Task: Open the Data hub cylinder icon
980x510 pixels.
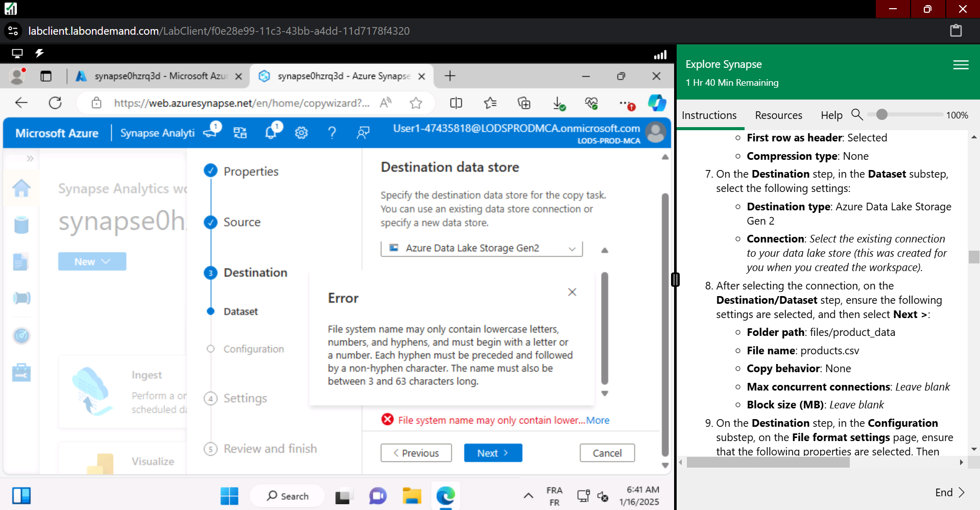Action: [x=21, y=225]
